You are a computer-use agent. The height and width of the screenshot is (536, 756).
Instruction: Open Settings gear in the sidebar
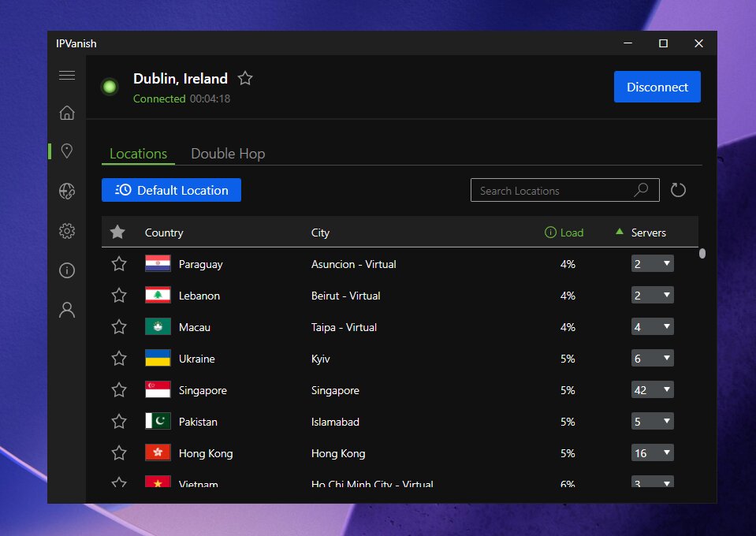(67, 231)
